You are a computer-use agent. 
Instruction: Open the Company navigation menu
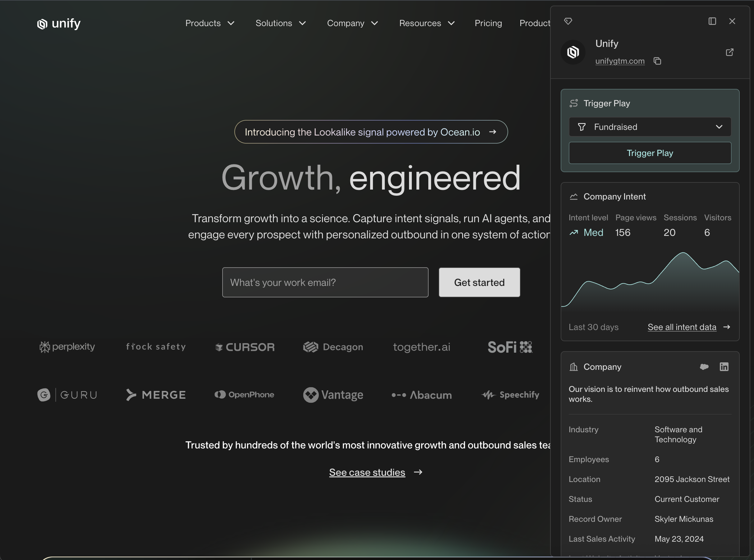(x=352, y=23)
